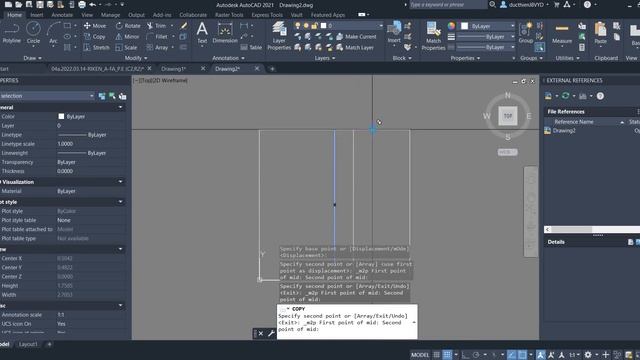The height and width of the screenshot is (360, 640).
Task: Toggle PickAdd icon in Properties palette
Action: [102, 96]
